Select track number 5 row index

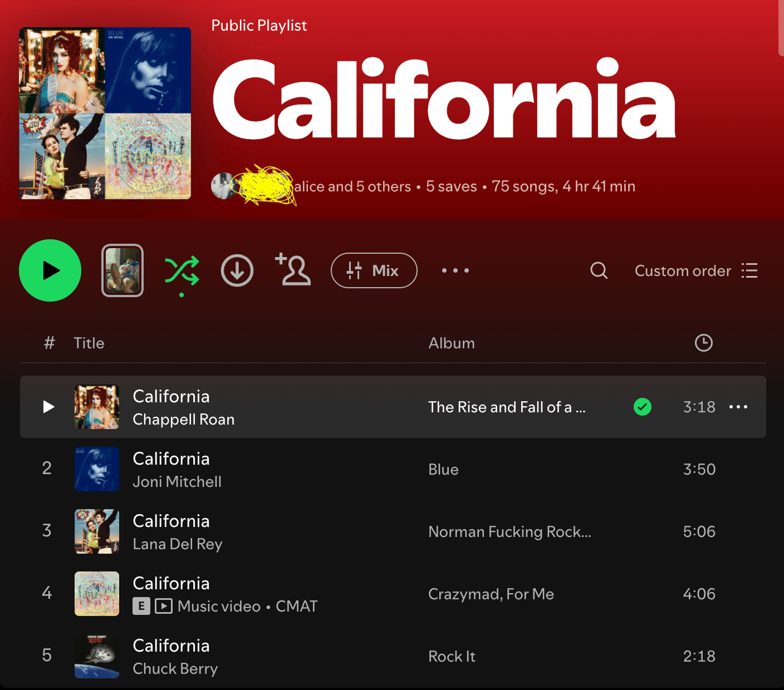tap(47, 655)
